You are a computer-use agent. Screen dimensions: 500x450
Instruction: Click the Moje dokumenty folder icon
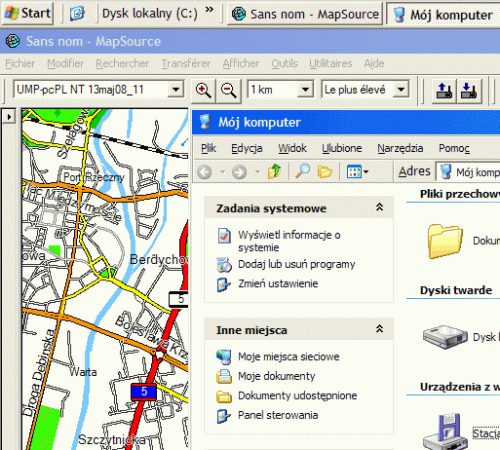[x=224, y=376]
